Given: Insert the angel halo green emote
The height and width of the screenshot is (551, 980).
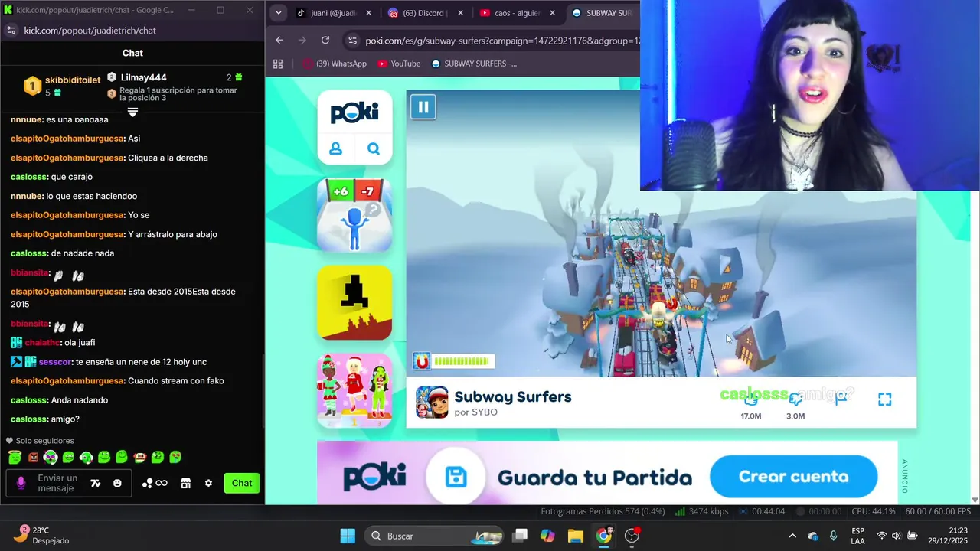Looking at the screenshot, I should click(15, 457).
